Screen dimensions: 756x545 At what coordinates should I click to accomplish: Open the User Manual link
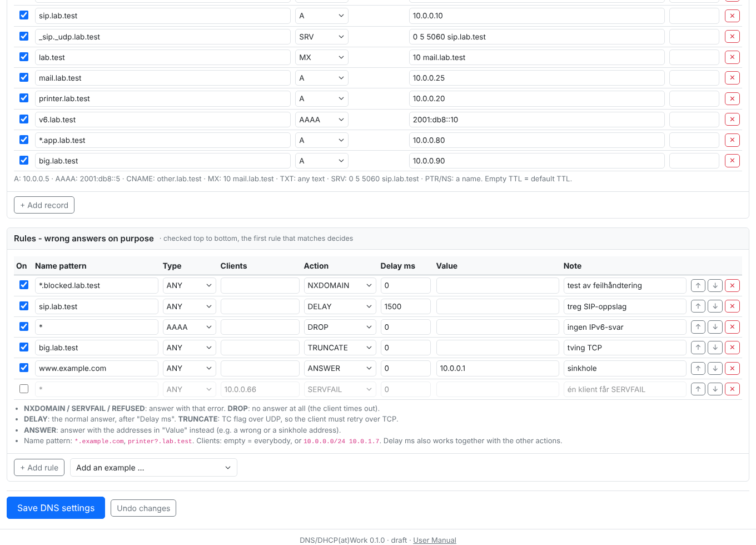point(435,540)
